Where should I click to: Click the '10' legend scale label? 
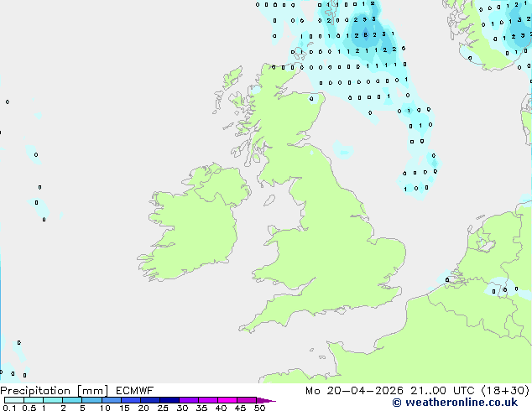pyautogui.click(x=105, y=408)
